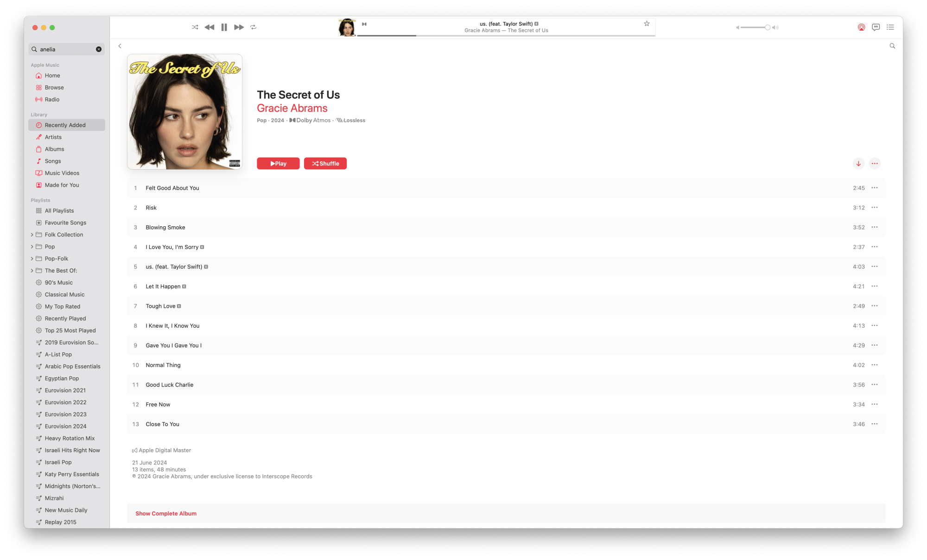This screenshot has height=560, width=927.
Task: Open more options for Felt Good About You
Action: pyautogui.click(x=875, y=188)
